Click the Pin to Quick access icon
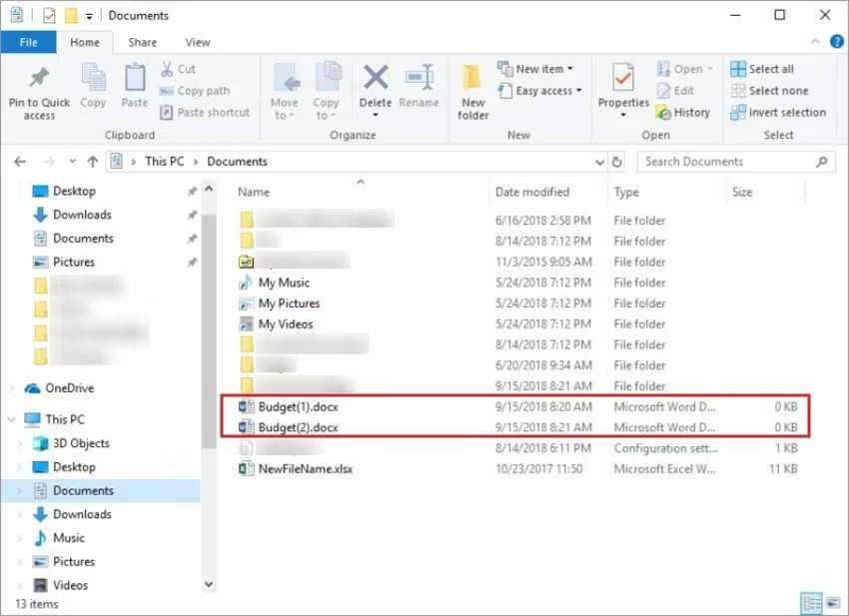Viewport: 849px width, 616px height. click(39, 80)
